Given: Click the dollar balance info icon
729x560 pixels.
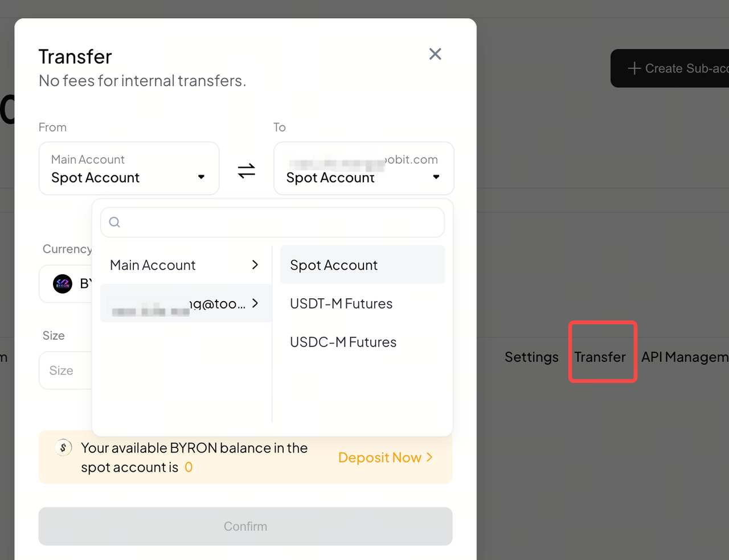Looking at the screenshot, I should point(63,448).
